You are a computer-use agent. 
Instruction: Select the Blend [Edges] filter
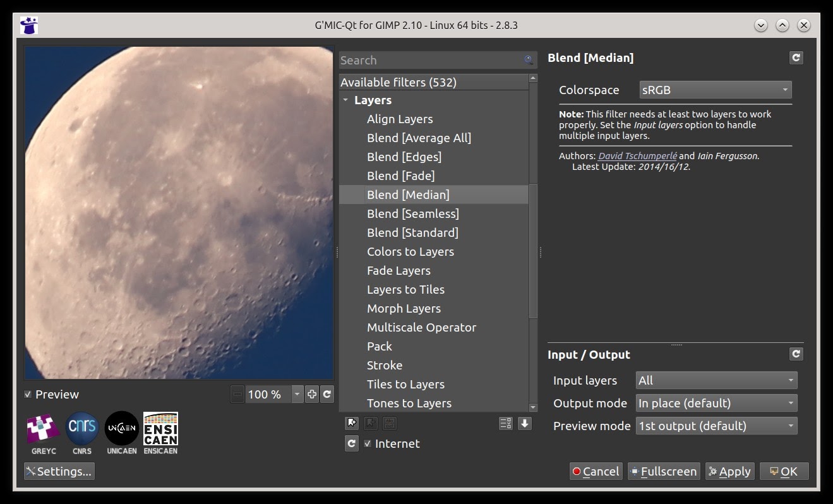(404, 157)
